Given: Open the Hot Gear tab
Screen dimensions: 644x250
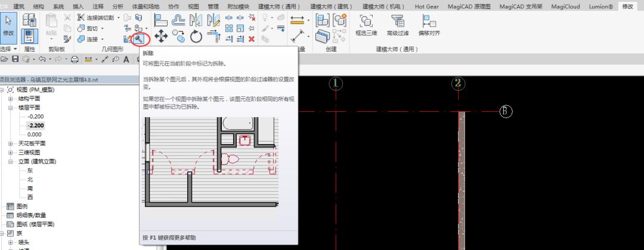Looking at the screenshot, I should (x=427, y=7).
